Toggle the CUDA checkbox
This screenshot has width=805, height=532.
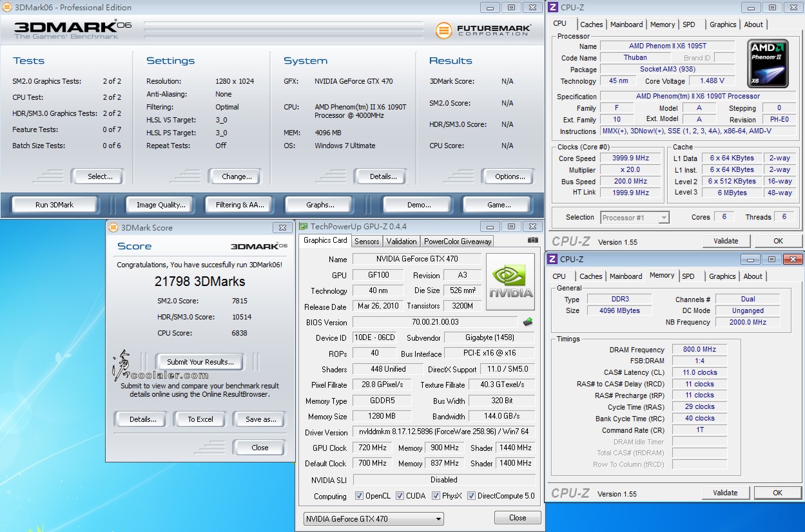400,496
